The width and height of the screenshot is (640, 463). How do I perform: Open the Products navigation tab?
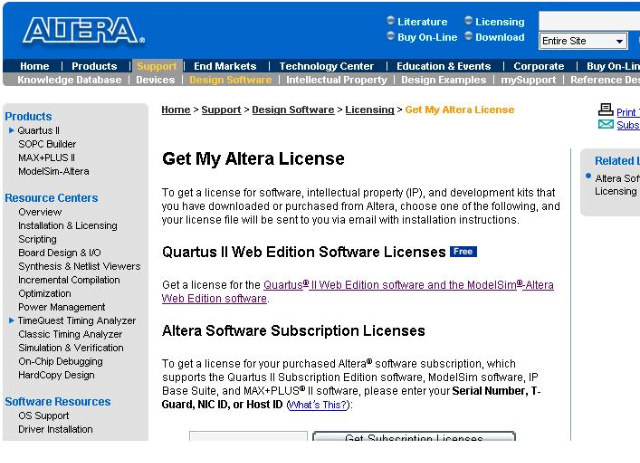(94, 66)
